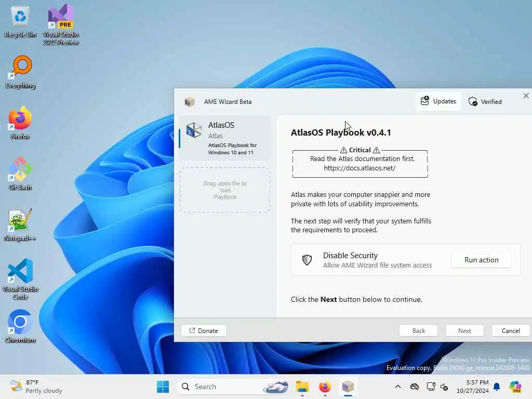Open the Recycle Bin desktop icon
This screenshot has width=532, height=399.
click(x=20, y=22)
